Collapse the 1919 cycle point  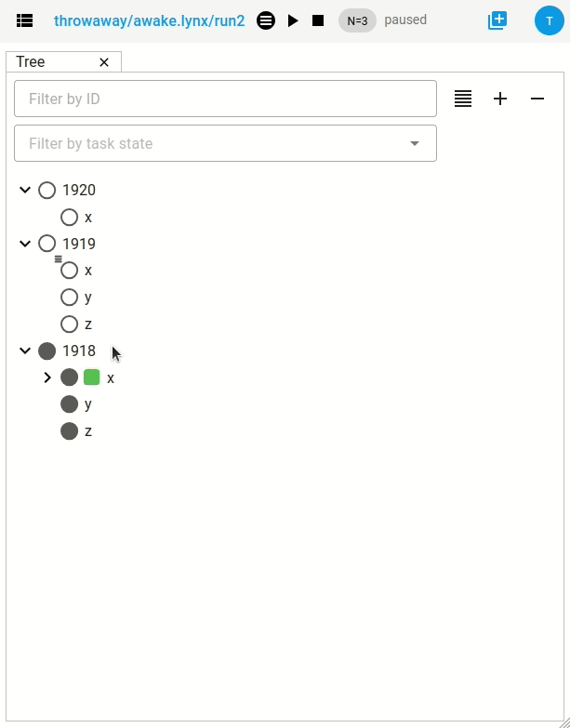point(25,244)
